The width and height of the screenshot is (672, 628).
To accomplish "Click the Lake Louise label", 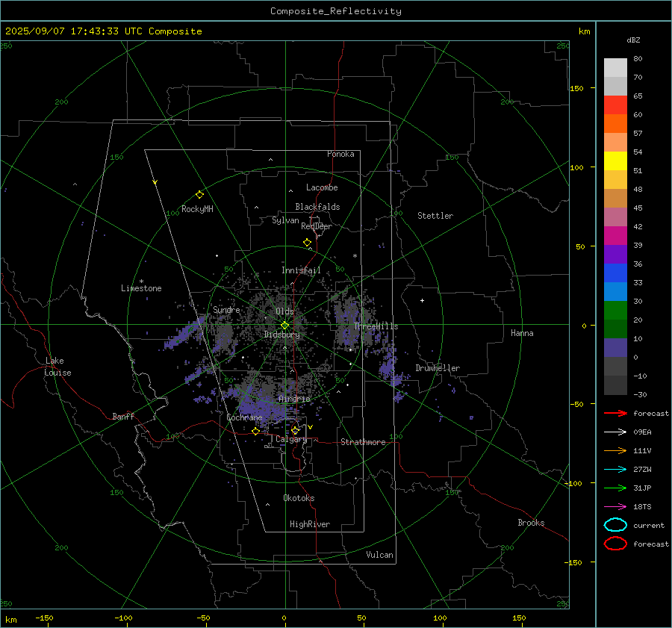I will (57, 367).
